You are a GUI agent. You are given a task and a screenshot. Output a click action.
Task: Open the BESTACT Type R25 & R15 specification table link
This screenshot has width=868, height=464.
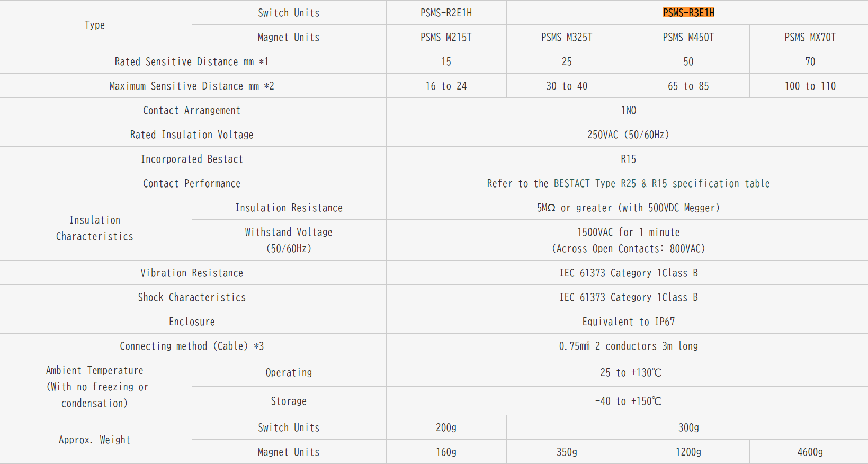[x=661, y=184]
